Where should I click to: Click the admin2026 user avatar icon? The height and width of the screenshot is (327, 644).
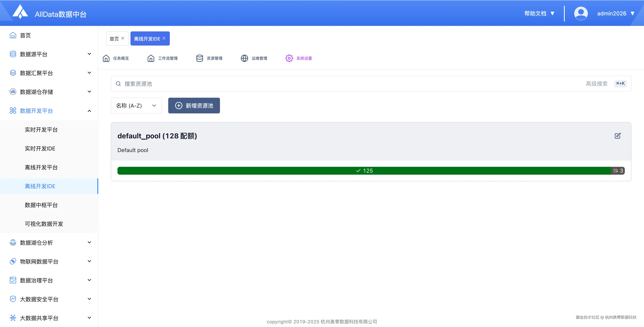[581, 14]
